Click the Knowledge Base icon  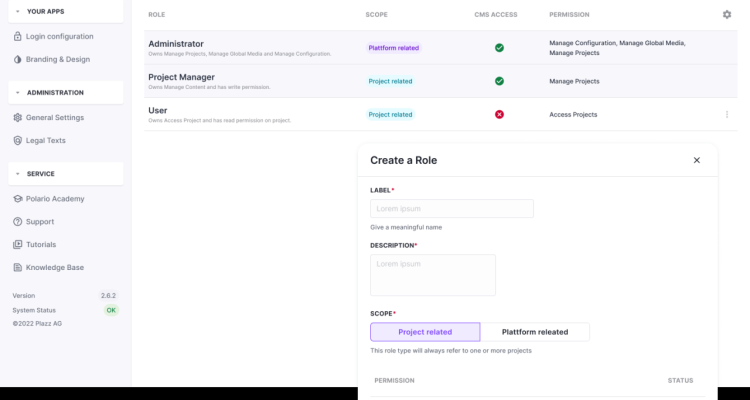17,268
